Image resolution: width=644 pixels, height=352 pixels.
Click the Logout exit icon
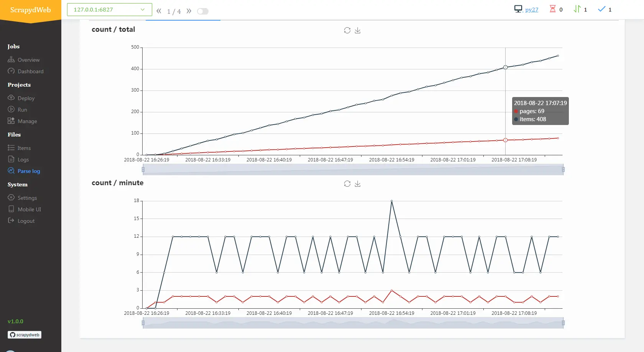click(11, 221)
